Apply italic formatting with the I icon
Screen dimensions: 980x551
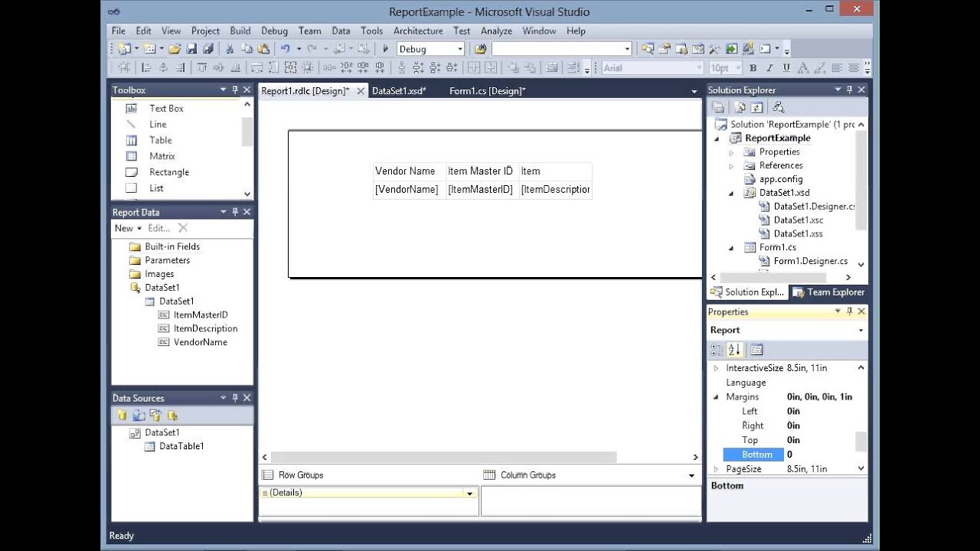769,68
